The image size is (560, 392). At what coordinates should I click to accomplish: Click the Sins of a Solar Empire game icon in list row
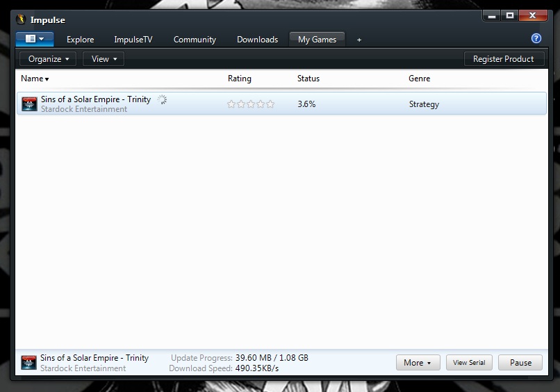tap(29, 104)
